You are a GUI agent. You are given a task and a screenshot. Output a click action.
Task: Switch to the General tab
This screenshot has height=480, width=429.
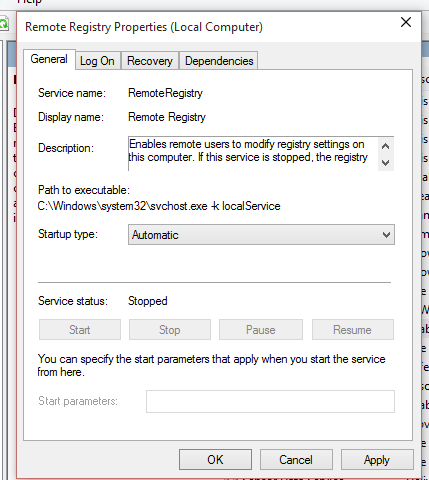tap(49, 59)
